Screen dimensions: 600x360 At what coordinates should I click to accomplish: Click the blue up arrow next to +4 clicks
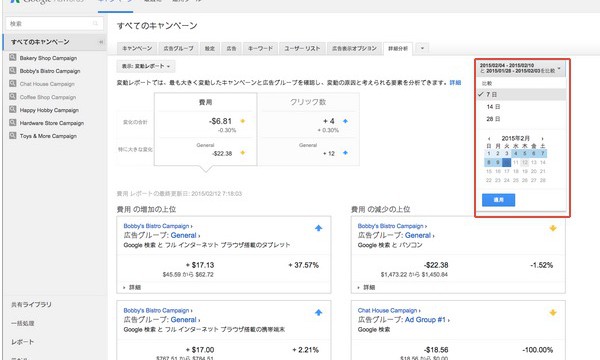coord(345,121)
